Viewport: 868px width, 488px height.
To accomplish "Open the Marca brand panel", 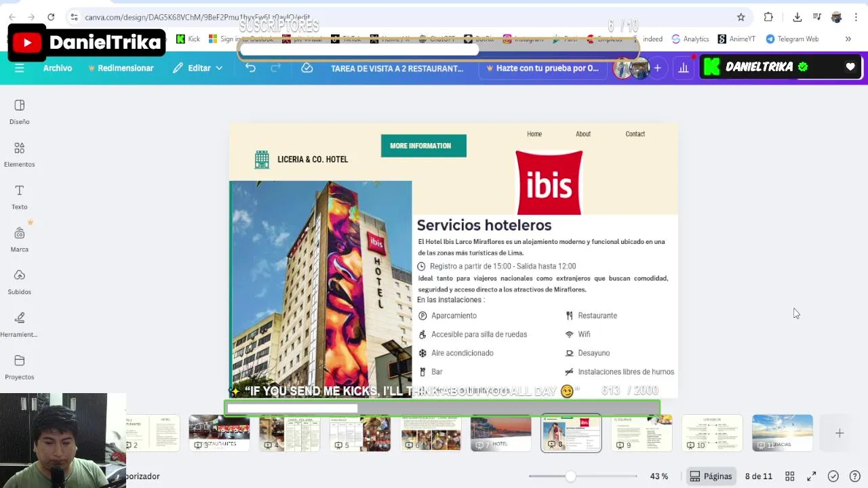I will pos(19,240).
